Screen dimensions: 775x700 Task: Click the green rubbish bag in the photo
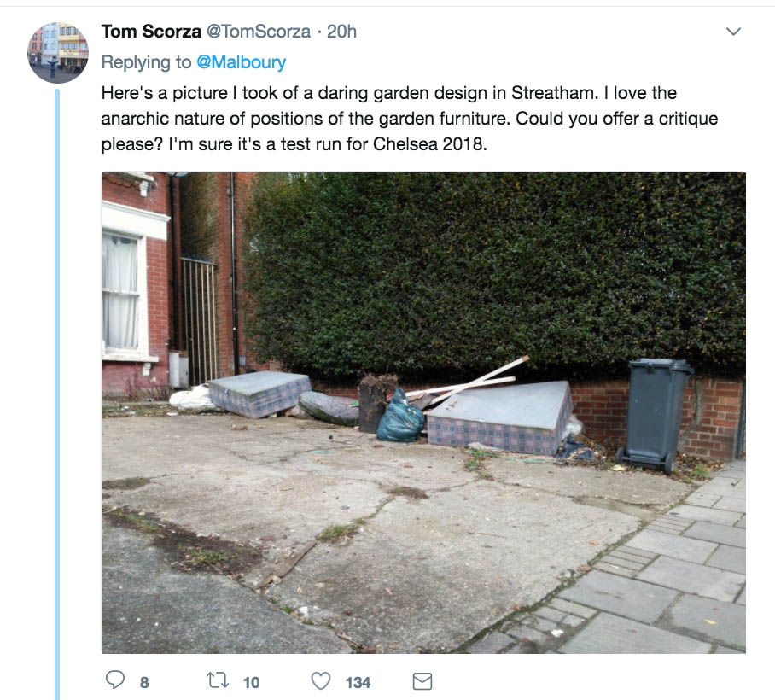point(401,416)
